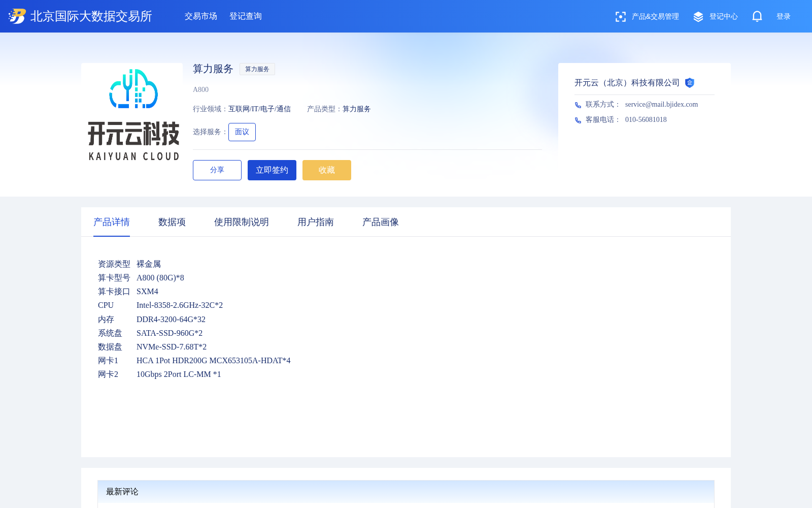Click the Intel-8358-2.6GHz-32C*2 CPU value
This screenshot has height=508, width=812.
point(180,305)
